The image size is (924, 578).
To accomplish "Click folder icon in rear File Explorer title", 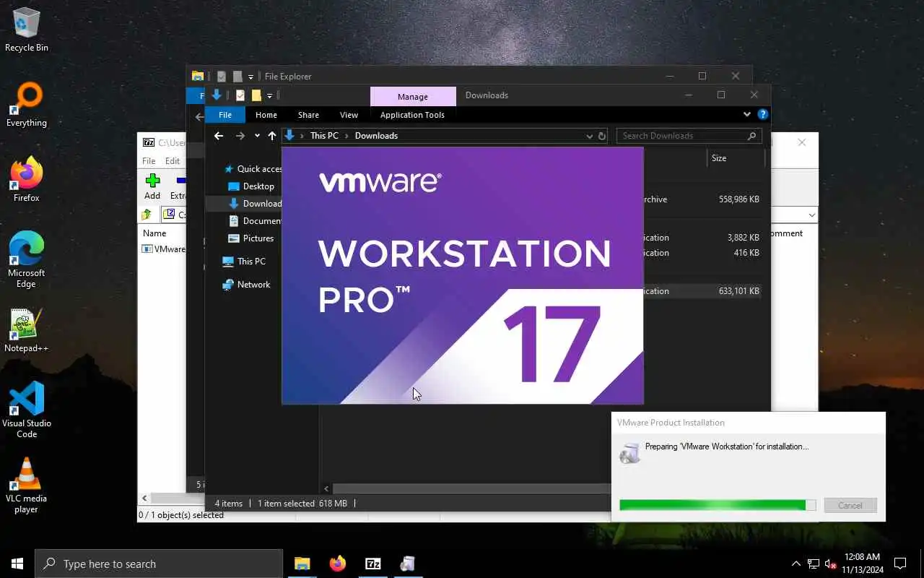I will click(197, 76).
